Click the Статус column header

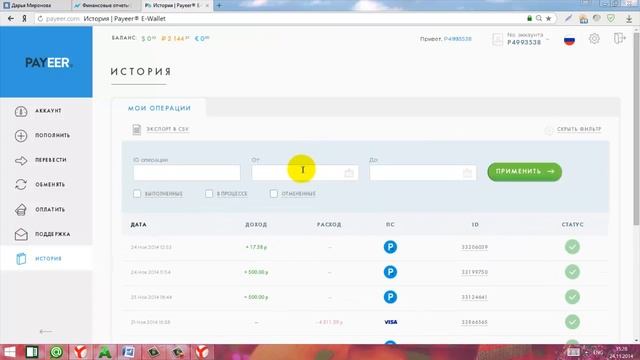click(x=572, y=224)
